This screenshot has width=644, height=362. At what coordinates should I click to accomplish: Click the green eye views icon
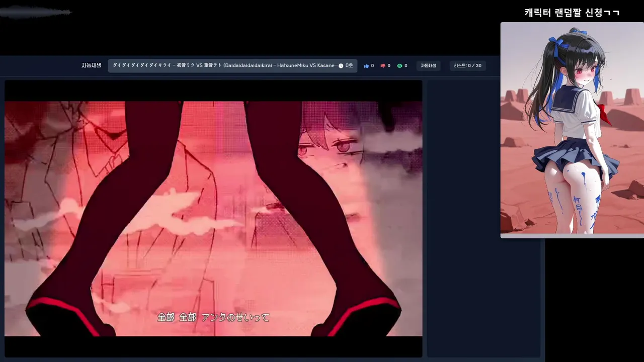coord(399,66)
